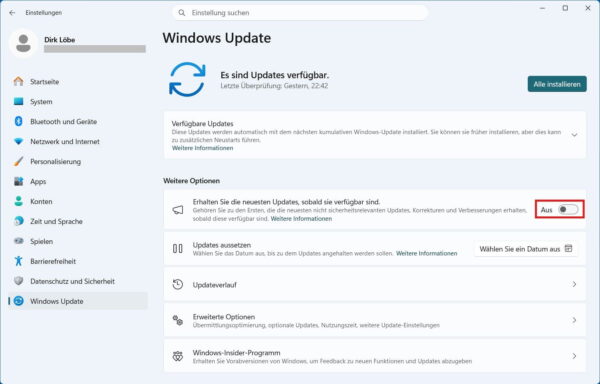Screen dimensions: 600x384
Task: Open Weitere Informationen link for newest updates
Action: (x=301, y=219)
